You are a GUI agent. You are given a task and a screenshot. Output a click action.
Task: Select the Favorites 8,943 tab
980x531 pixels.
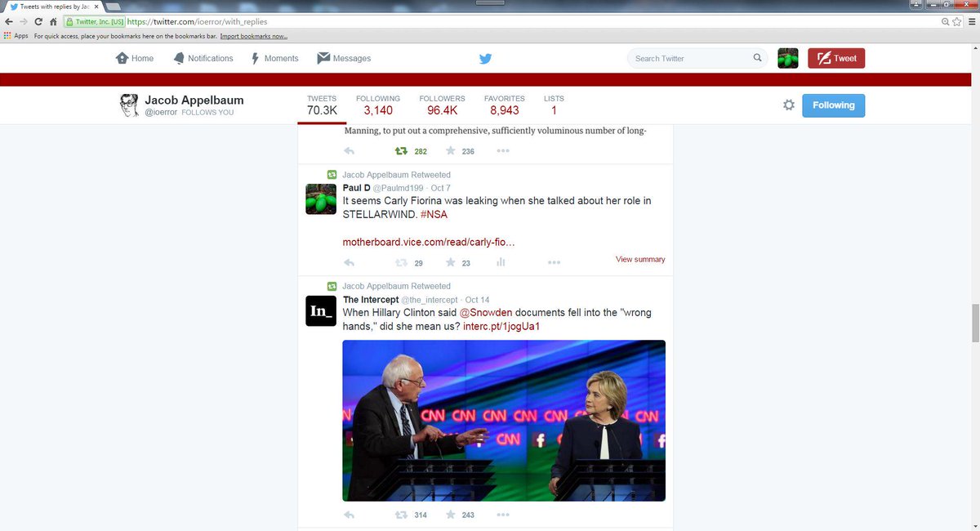(504, 105)
